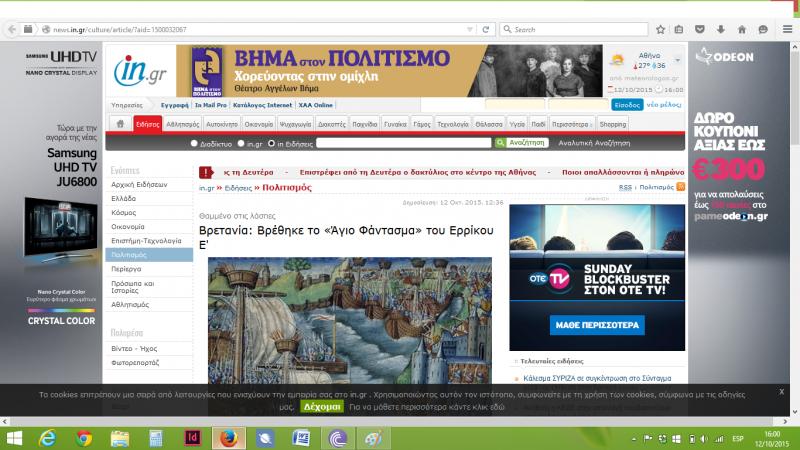Open Microsoft Word from the taskbar
This screenshot has width=800, height=450.
(x=301, y=438)
